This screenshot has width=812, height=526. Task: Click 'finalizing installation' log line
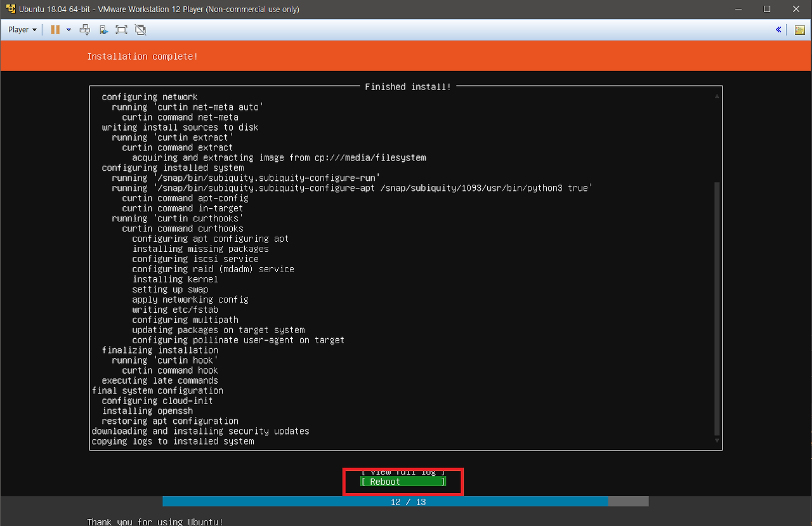pos(160,351)
